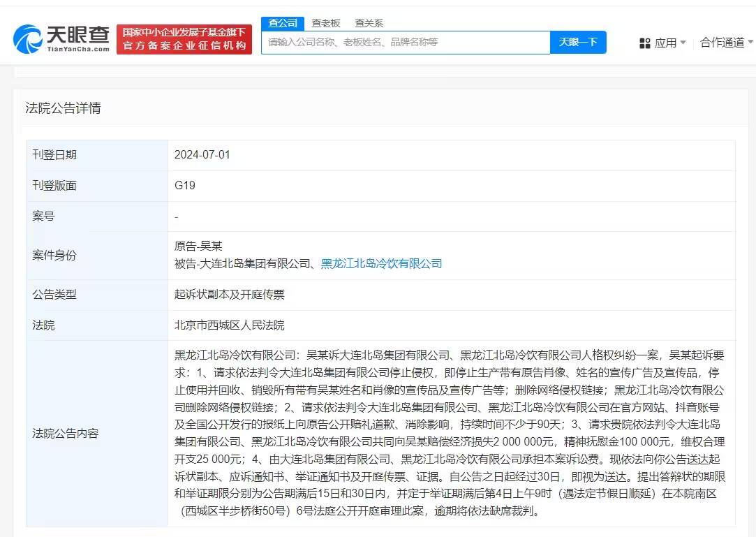This screenshot has height=537, width=756.
Task: Focus the company name search input field
Action: pos(406,42)
